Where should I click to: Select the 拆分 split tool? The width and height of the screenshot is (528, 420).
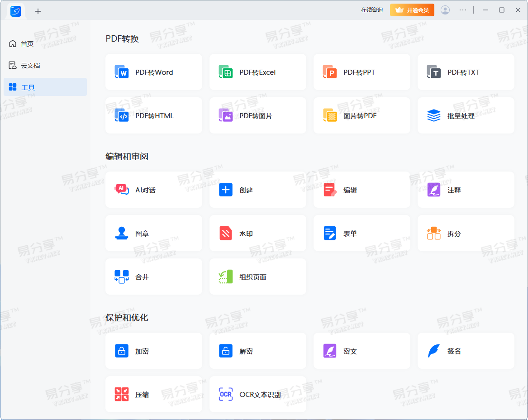[x=466, y=233]
